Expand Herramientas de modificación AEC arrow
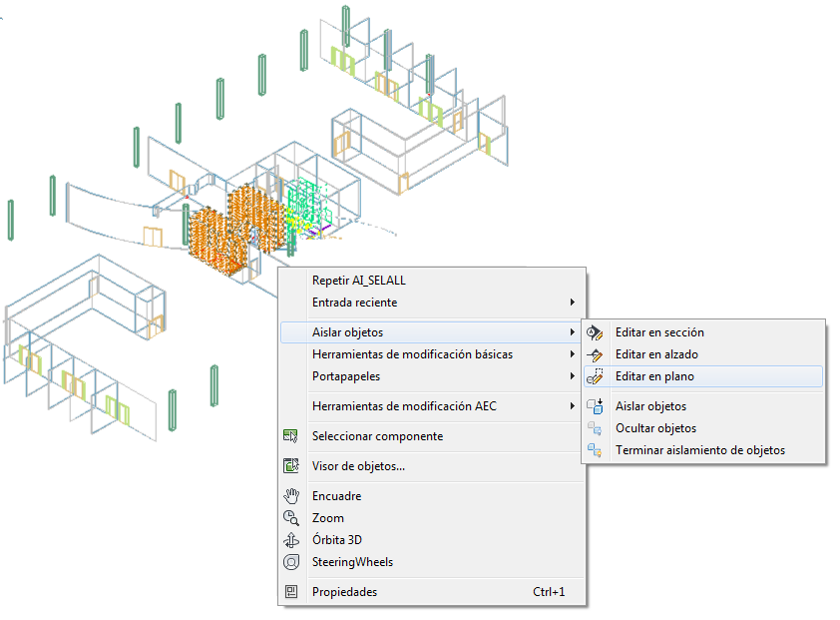The width and height of the screenshot is (840, 620). point(573,406)
